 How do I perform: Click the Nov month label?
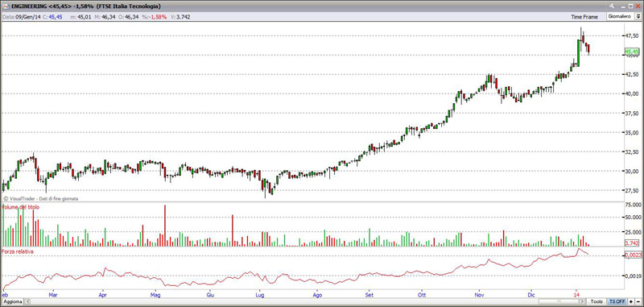point(478,295)
